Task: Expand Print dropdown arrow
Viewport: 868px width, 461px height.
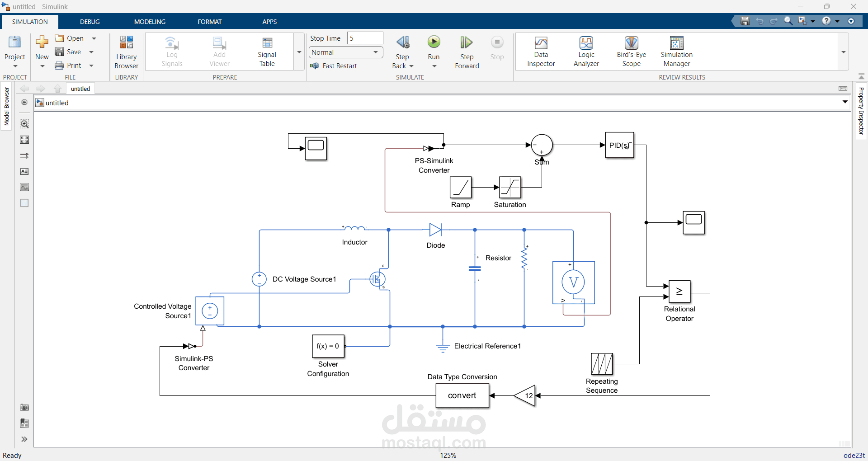Action: coord(91,66)
